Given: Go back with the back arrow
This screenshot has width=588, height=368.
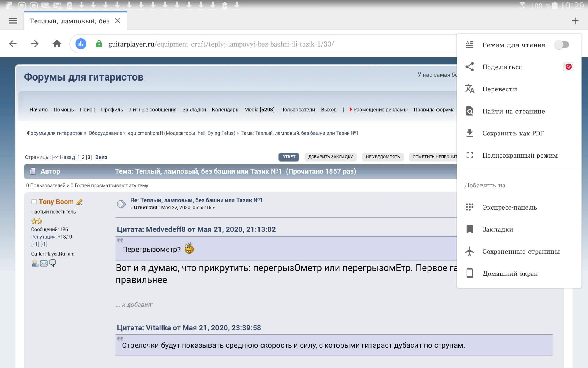Looking at the screenshot, I should (x=13, y=44).
